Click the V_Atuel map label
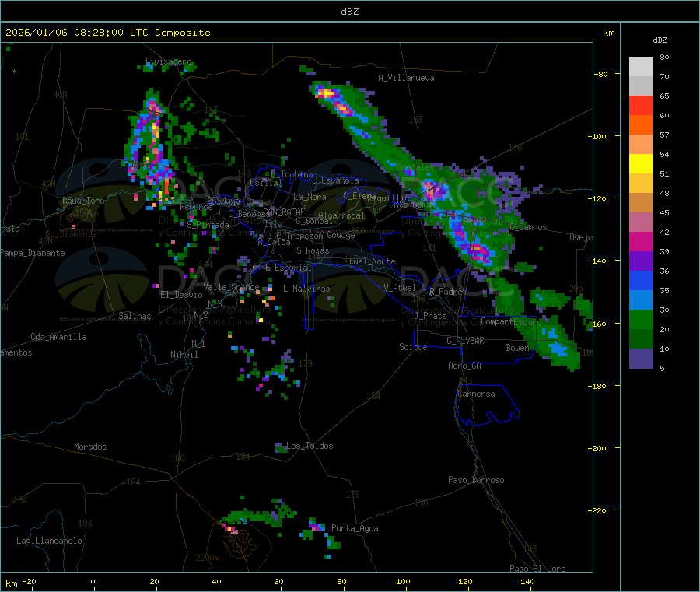 pyautogui.click(x=400, y=288)
